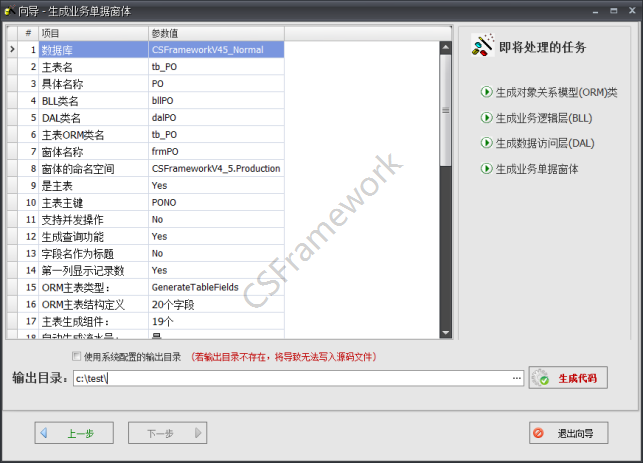The height and width of the screenshot is (463, 643).
Task: Open the output directory browse ellipsis button
Action: point(517,378)
